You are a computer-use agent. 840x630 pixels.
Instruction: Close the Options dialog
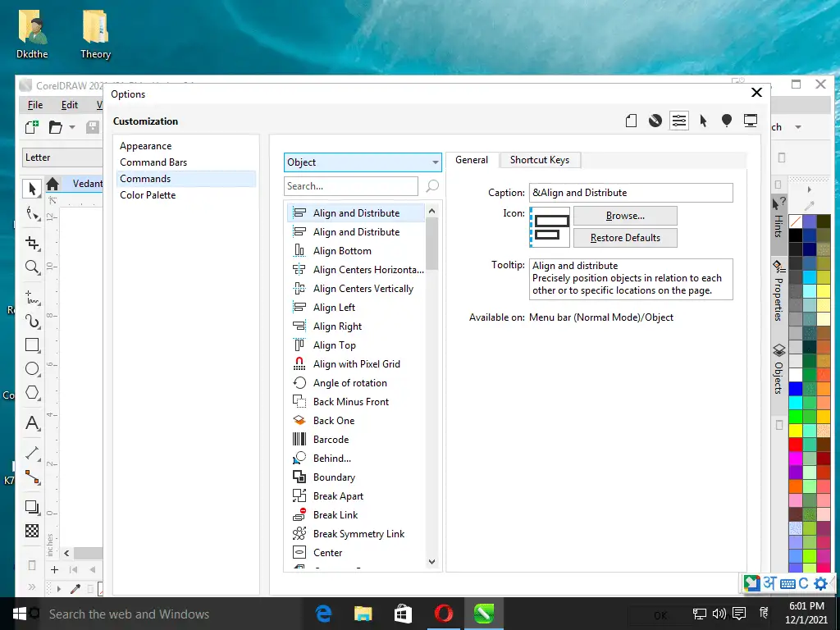click(x=756, y=92)
